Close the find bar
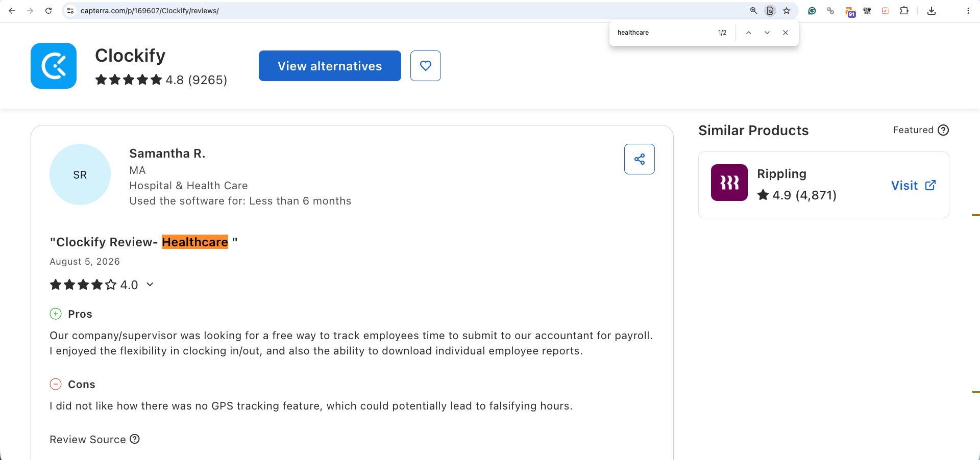This screenshot has height=460, width=980. 786,33
